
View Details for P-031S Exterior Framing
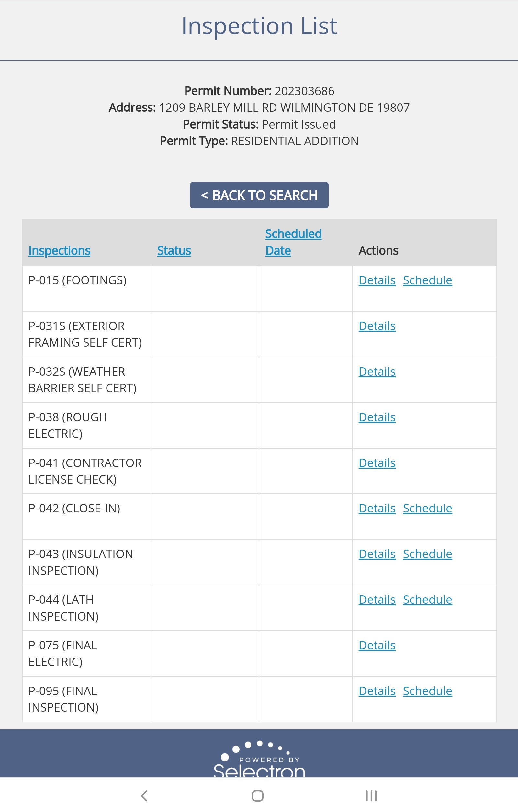(x=377, y=326)
